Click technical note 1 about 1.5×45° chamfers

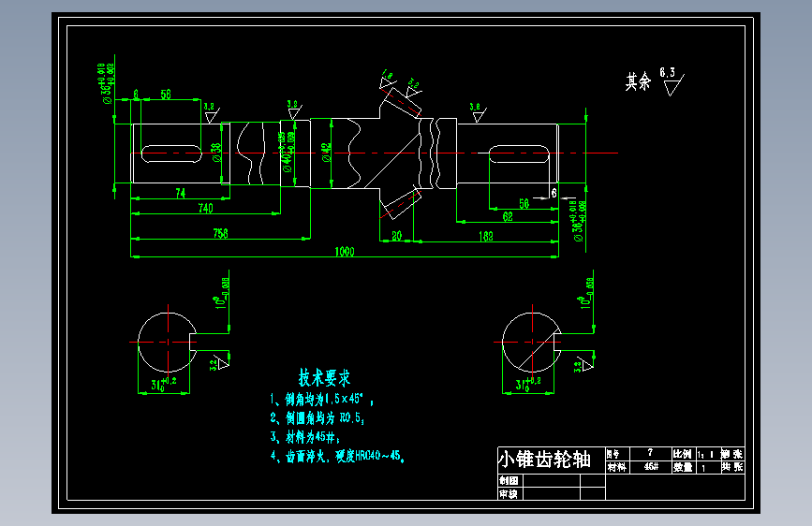click(321, 399)
